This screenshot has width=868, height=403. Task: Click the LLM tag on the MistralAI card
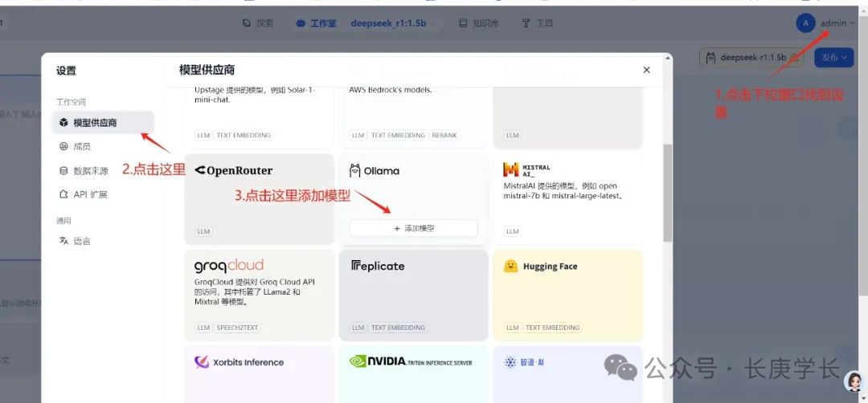513,232
